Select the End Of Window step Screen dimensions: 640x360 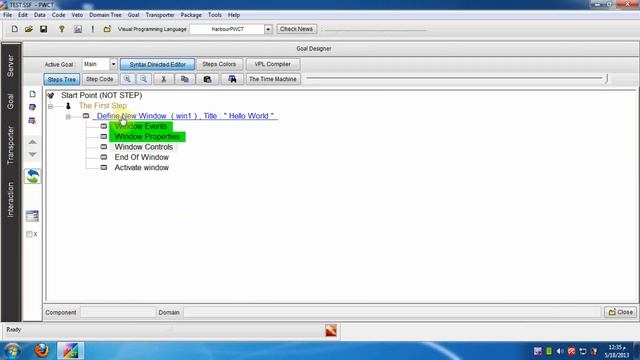point(142,157)
